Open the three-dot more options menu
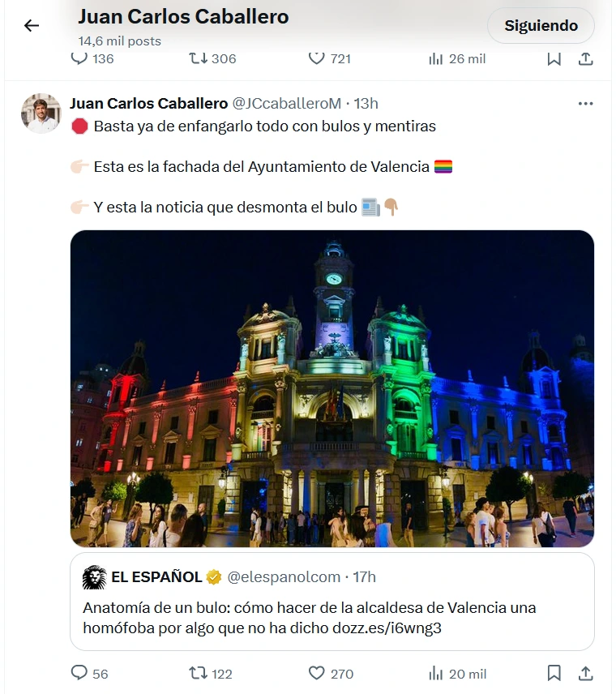This screenshot has width=616, height=694. coord(585,104)
